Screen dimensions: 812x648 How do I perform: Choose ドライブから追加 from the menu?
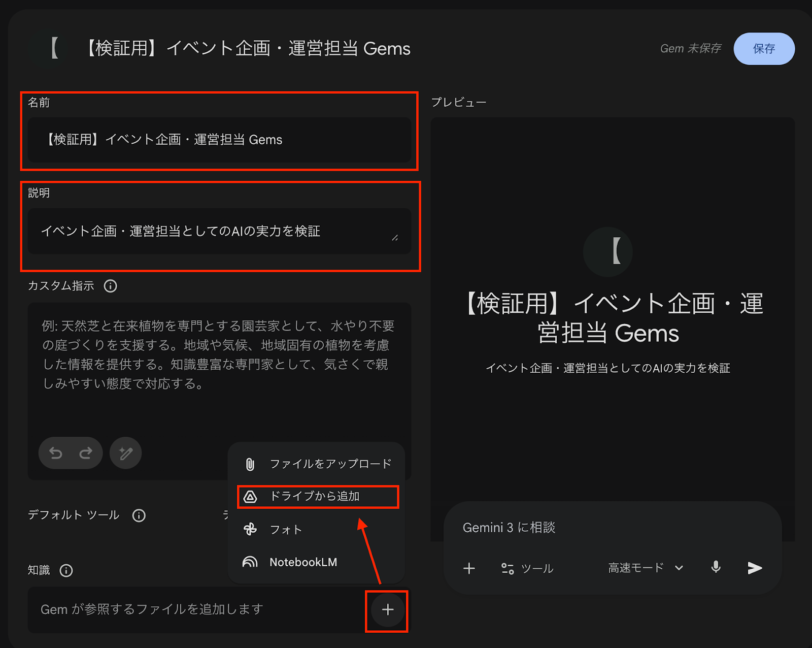(x=317, y=496)
